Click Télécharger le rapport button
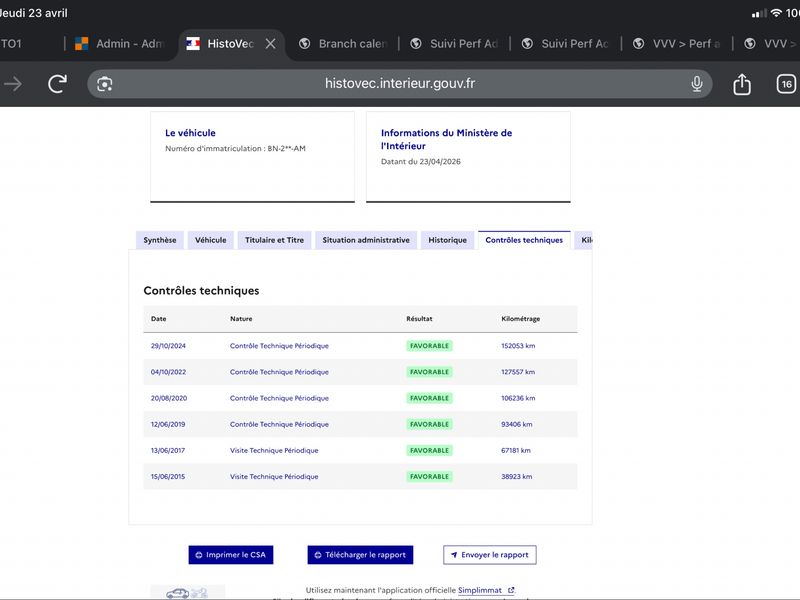Screen dimensions: 800x600 (x=360, y=555)
